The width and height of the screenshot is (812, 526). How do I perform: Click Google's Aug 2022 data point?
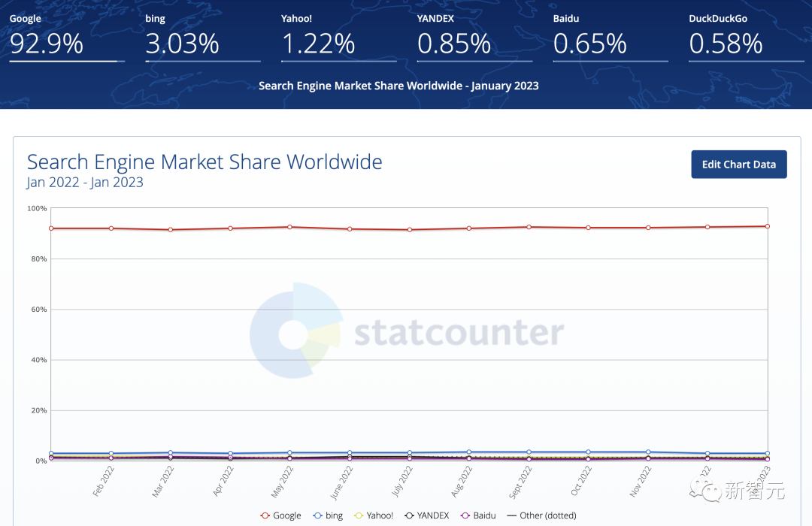(469, 228)
